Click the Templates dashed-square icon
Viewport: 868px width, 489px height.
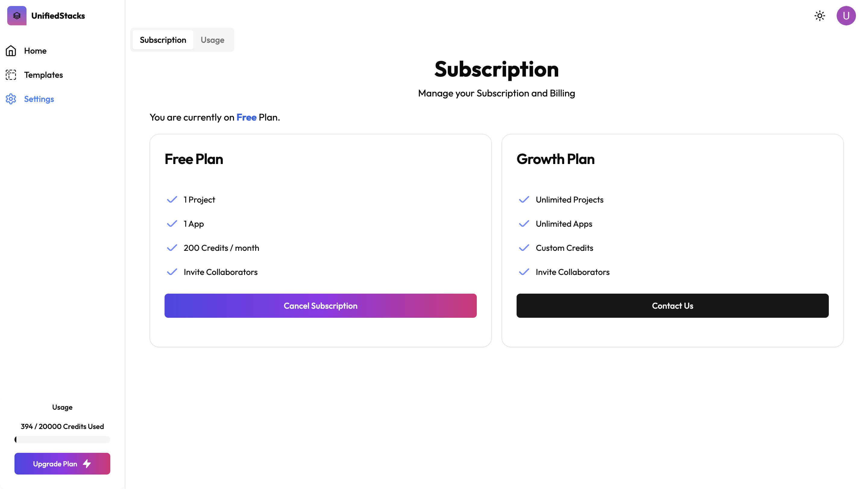[x=11, y=75]
